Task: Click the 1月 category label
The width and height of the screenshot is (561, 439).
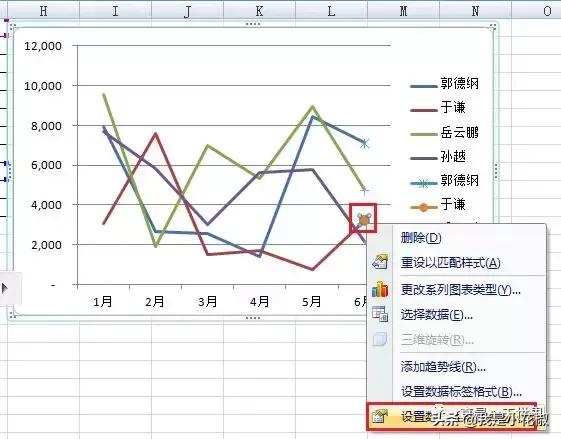Action: [103, 302]
